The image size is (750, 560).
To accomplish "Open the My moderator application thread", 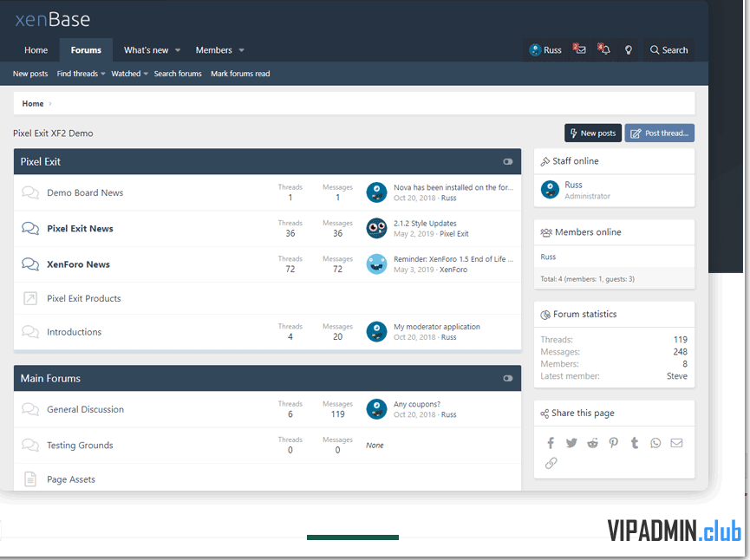I will pyautogui.click(x=437, y=327).
